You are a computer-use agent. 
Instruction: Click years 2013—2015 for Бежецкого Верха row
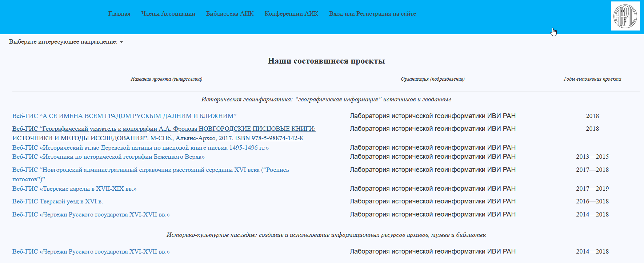coord(592,157)
